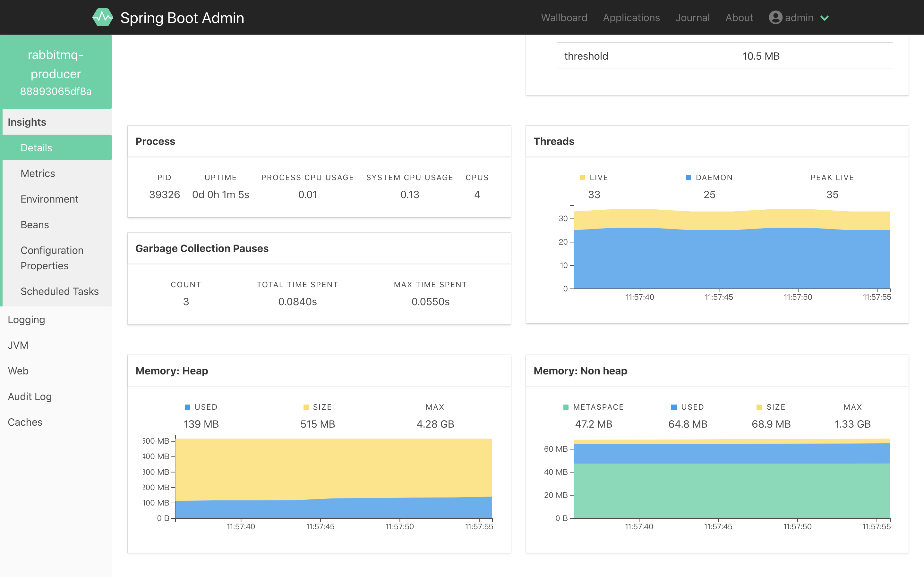The height and width of the screenshot is (577, 924).
Task: Click the Beans sidebar link
Action: click(x=35, y=225)
